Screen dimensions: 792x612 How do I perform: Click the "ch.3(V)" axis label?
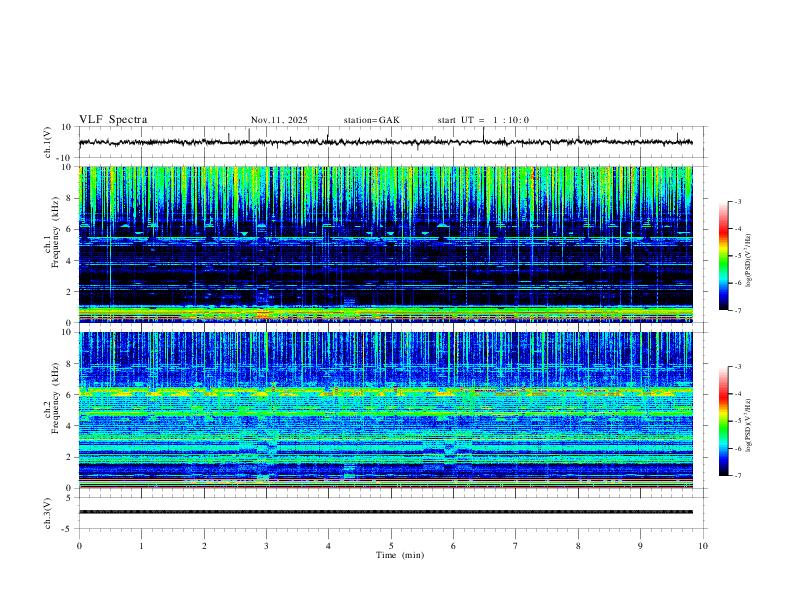(48, 513)
